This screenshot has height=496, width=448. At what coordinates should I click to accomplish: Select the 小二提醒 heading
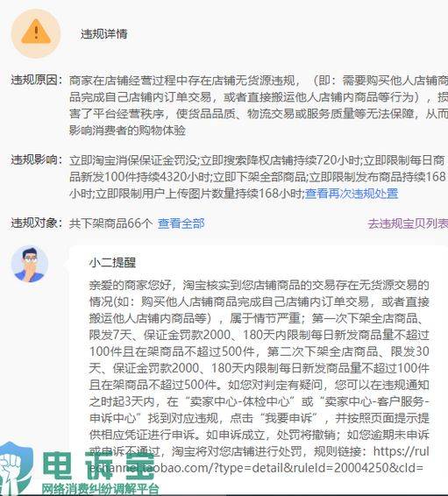coord(112,262)
